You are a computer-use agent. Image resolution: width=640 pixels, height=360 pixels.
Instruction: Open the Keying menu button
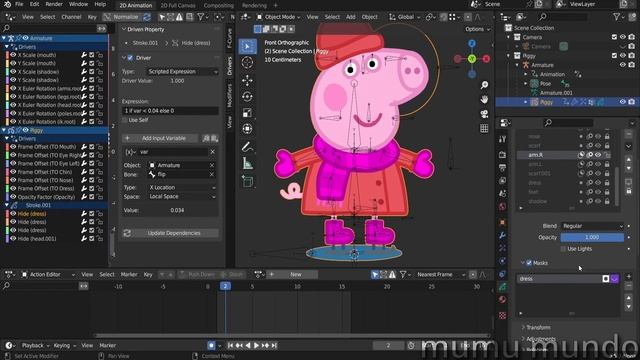click(64, 345)
